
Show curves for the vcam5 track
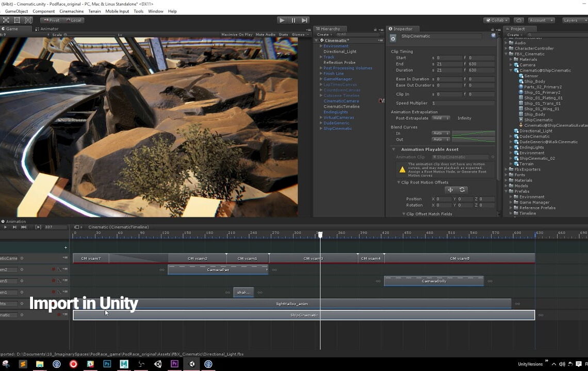coord(59,281)
